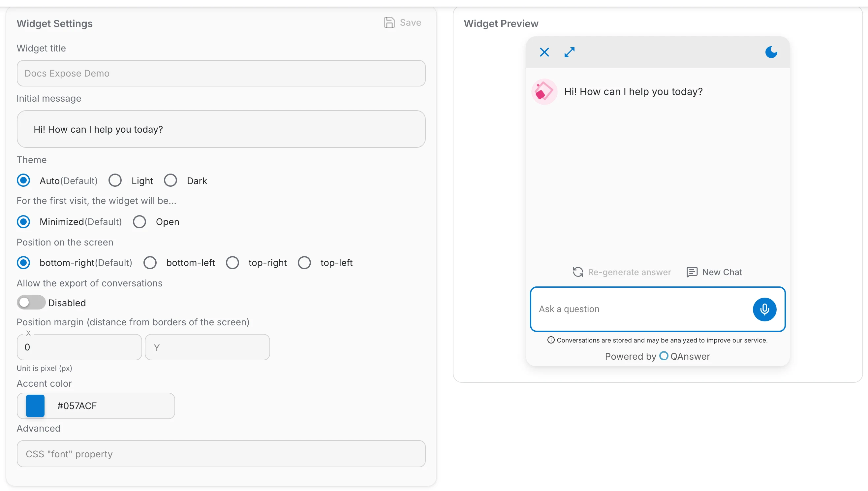Viewport: 868px width, 491px height.
Task: Click the 'Unit is pixel (px)' hint text
Action: (x=45, y=368)
